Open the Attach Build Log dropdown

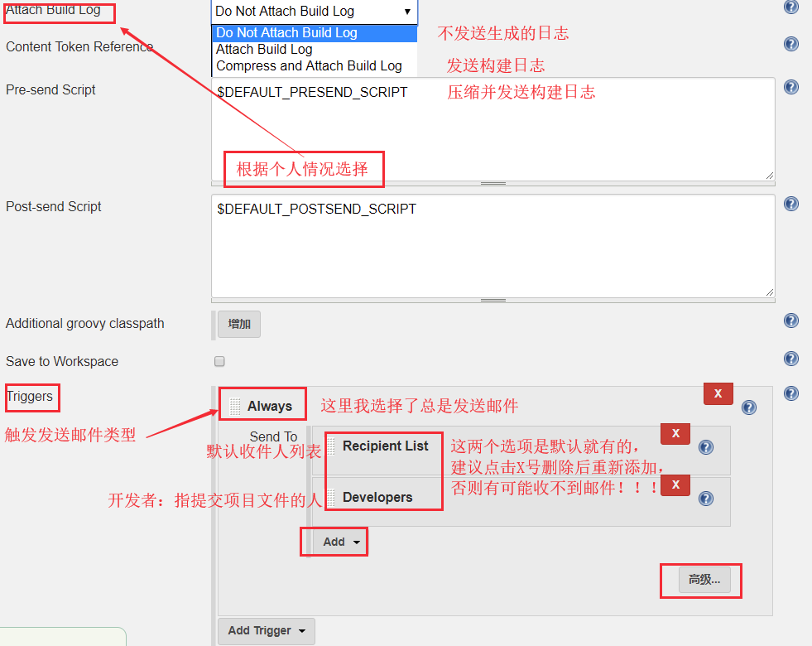point(315,12)
